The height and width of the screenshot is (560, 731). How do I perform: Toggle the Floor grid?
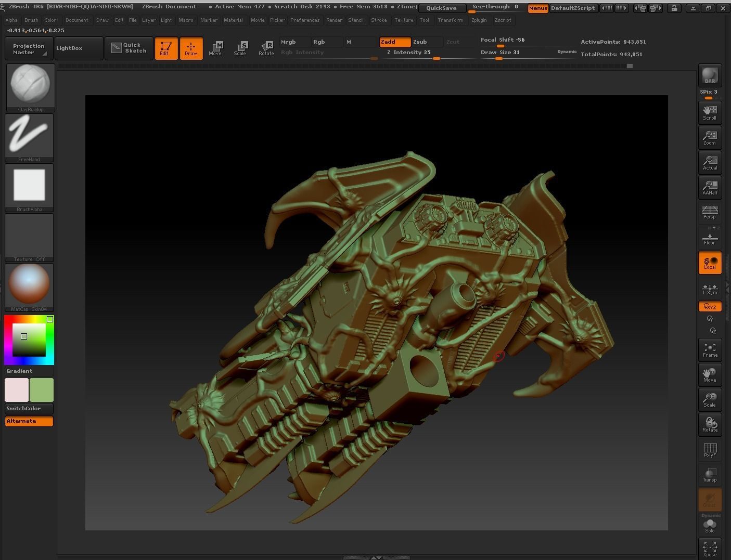pyautogui.click(x=710, y=237)
